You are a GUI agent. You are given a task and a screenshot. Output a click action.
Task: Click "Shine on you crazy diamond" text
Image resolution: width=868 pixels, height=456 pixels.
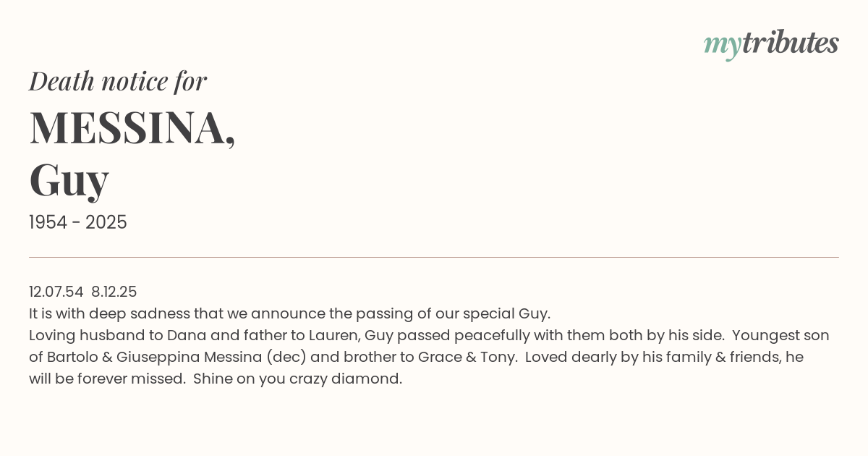click(x=297, y=379)
